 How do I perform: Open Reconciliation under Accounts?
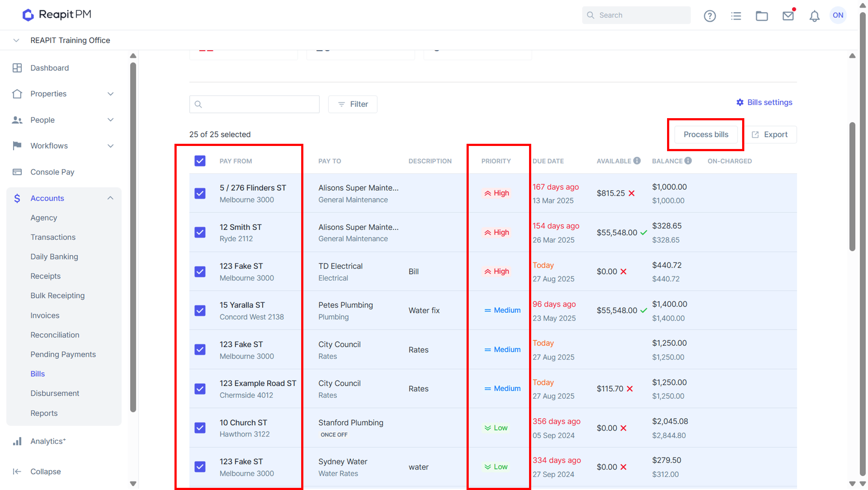[55, 335]
